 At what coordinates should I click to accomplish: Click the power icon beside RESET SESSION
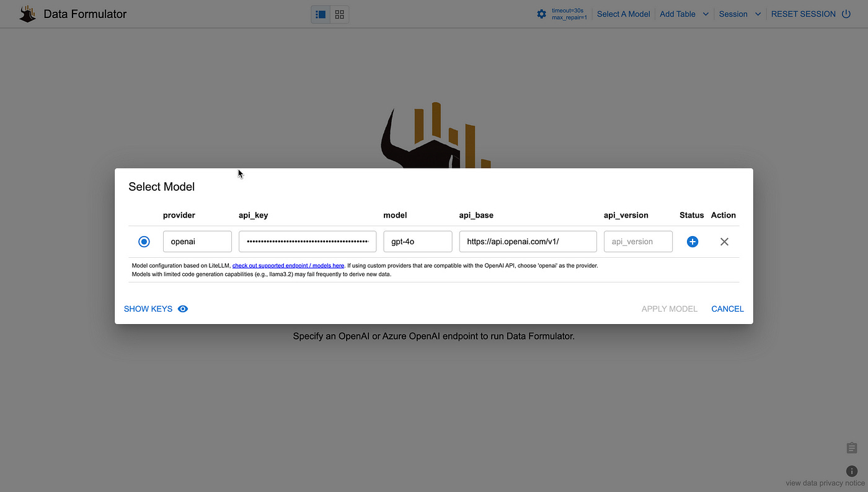click(x=846, y=14)
